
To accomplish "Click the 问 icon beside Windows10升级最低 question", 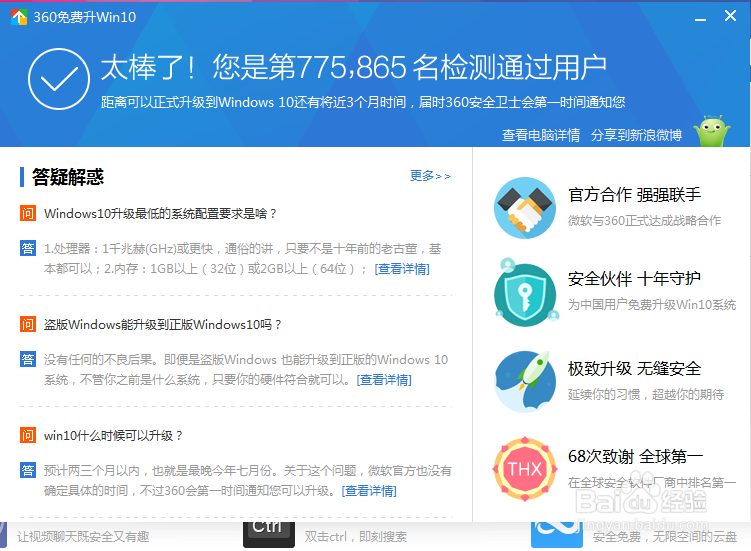I will click(x=28, y=213).
